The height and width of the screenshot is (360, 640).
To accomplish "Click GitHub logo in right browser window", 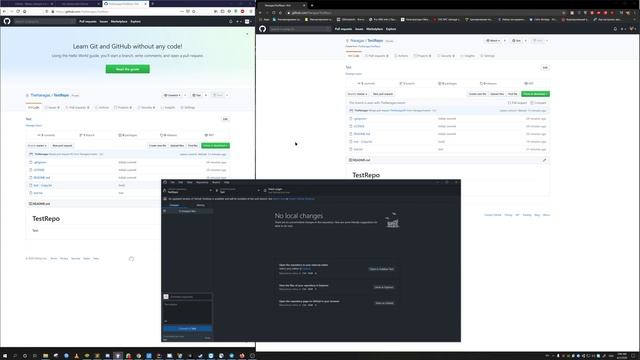I will click(x=262, y=29).
